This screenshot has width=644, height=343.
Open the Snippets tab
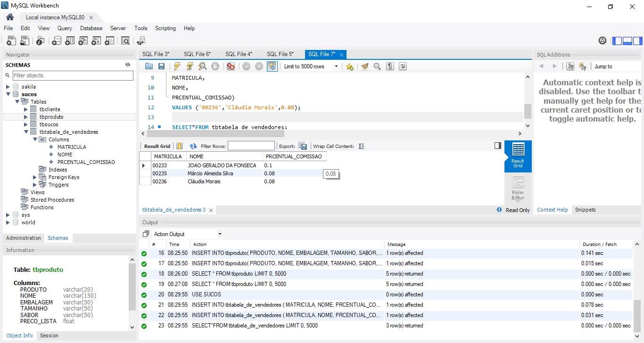585,210
